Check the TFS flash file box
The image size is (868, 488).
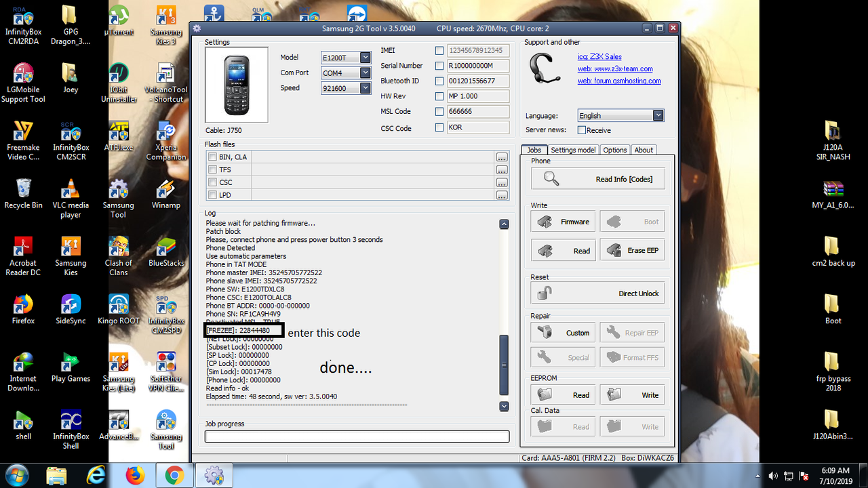tap(212, 169)
